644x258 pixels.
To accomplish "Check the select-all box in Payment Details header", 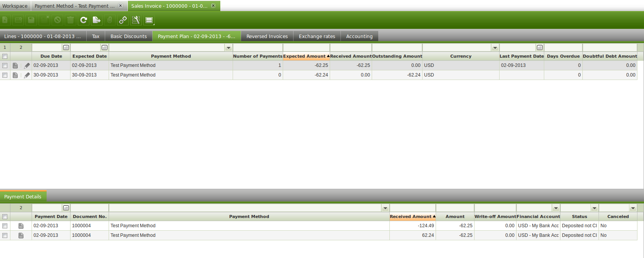I will [x=5, y=217].
